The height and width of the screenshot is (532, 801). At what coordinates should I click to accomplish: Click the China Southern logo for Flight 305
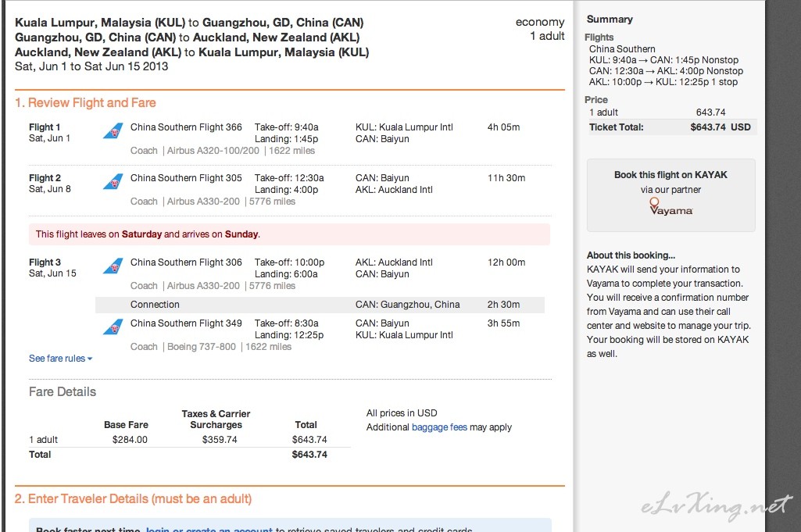click(x=113, y=181)
